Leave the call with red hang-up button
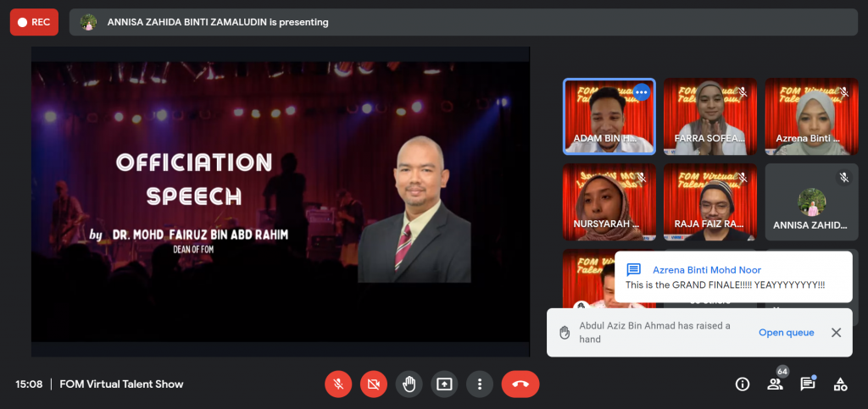The image size is (868, 409). click(520, 384)
